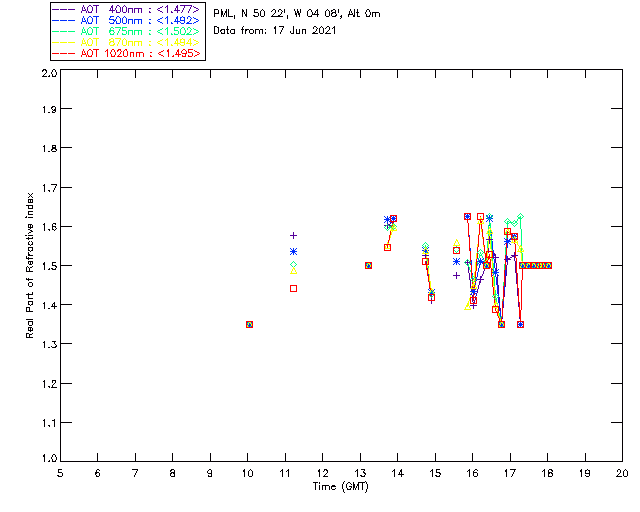Click x-axis tick label 13
The width and height of the screenshot is (640, 512).
tap(360, 473)
